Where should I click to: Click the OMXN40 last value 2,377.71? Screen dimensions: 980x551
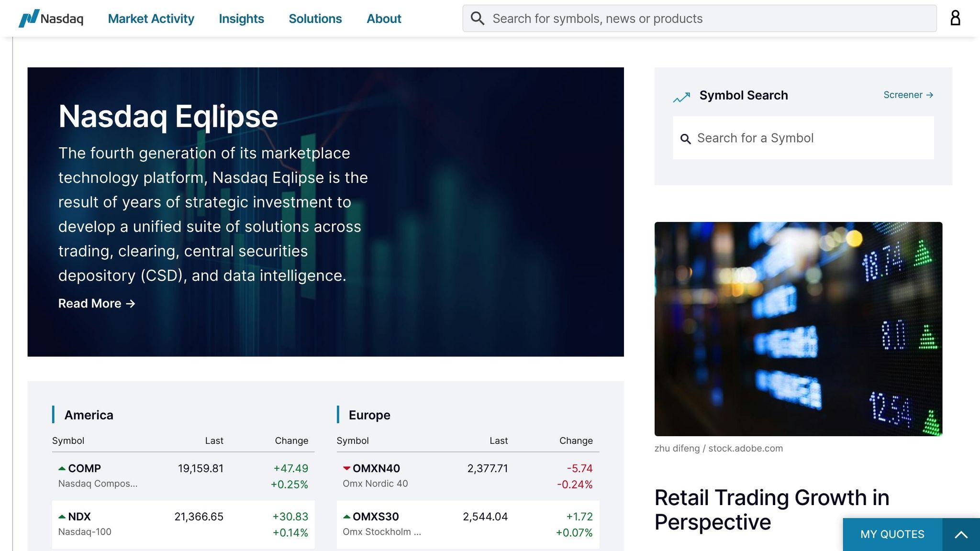(x=488, y=468)
